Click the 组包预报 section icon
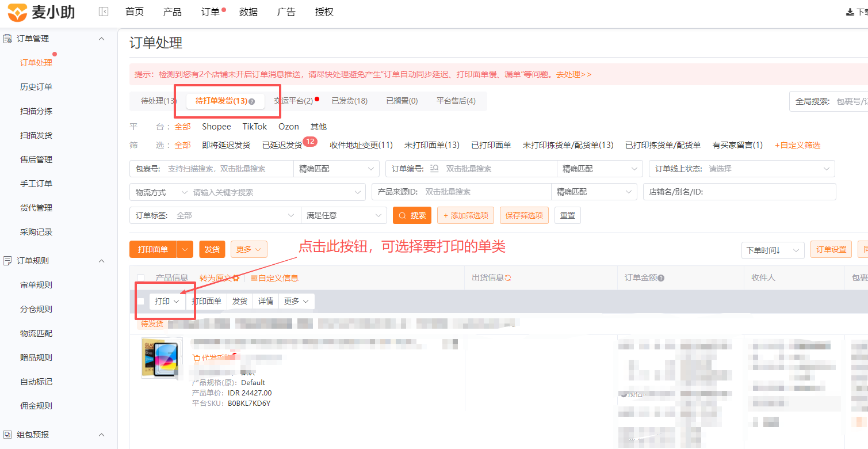The height and width of the screenshot is (449, 868). pos(7,435)
